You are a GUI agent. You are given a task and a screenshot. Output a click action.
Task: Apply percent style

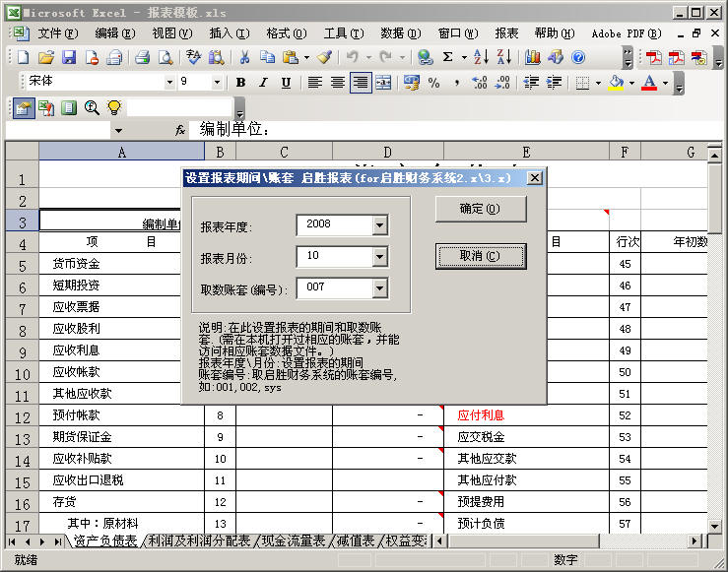click(x=434, y=83)
